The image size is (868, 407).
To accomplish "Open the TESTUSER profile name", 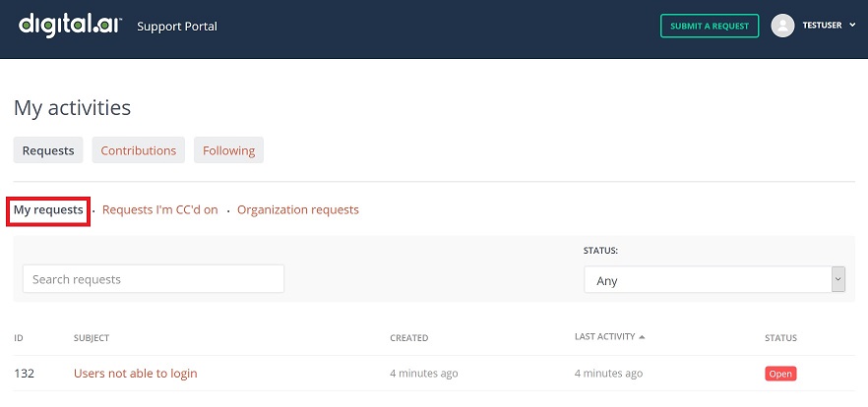I will click(821, 26).
